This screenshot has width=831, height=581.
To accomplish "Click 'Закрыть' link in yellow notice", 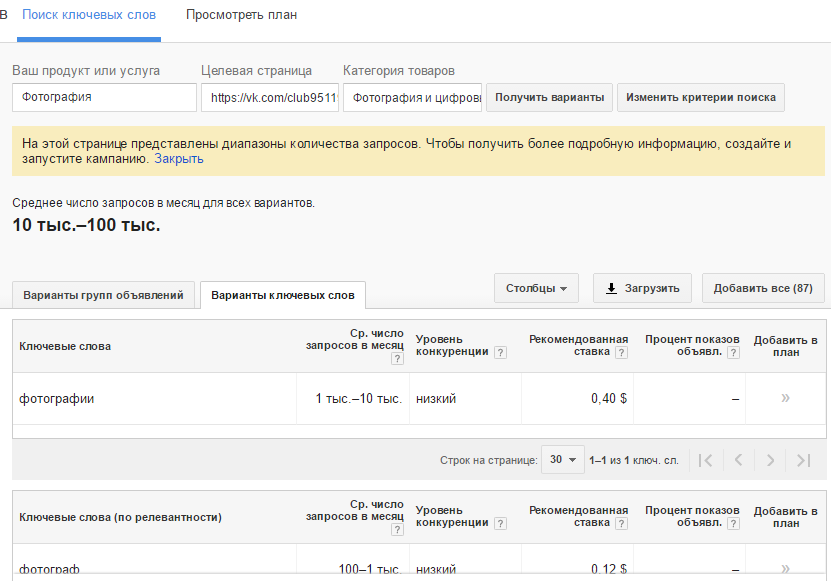I will tap(179, 158).
